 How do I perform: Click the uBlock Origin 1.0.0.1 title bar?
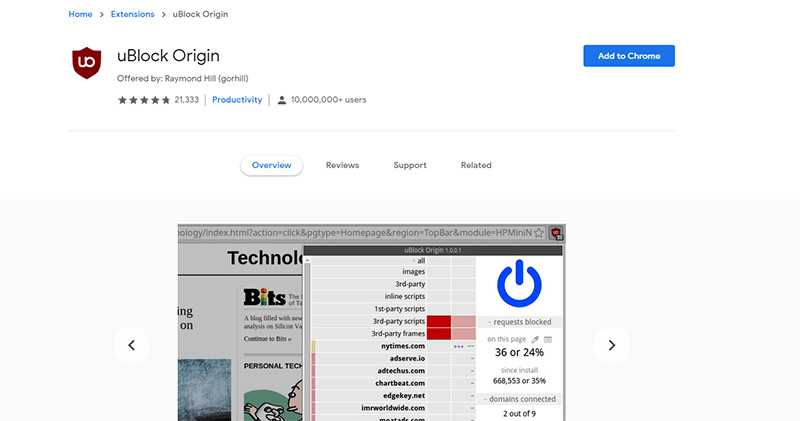[x=433, y=250]
